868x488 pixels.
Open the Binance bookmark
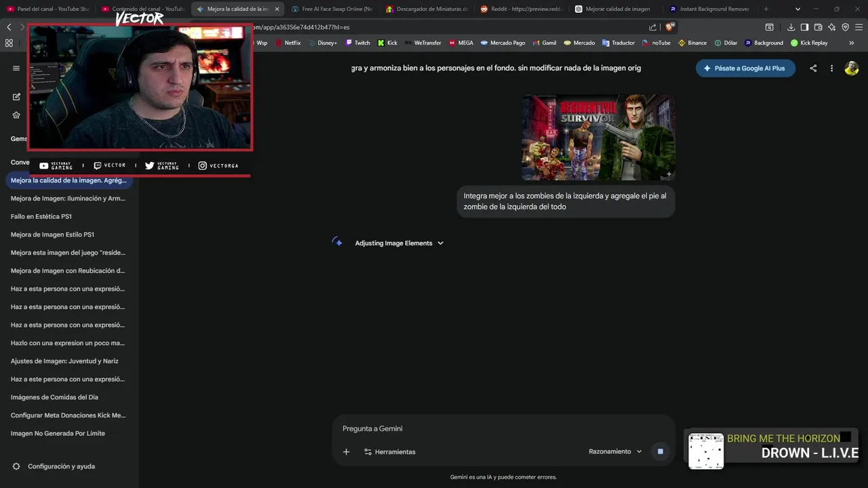click(692, 43)
